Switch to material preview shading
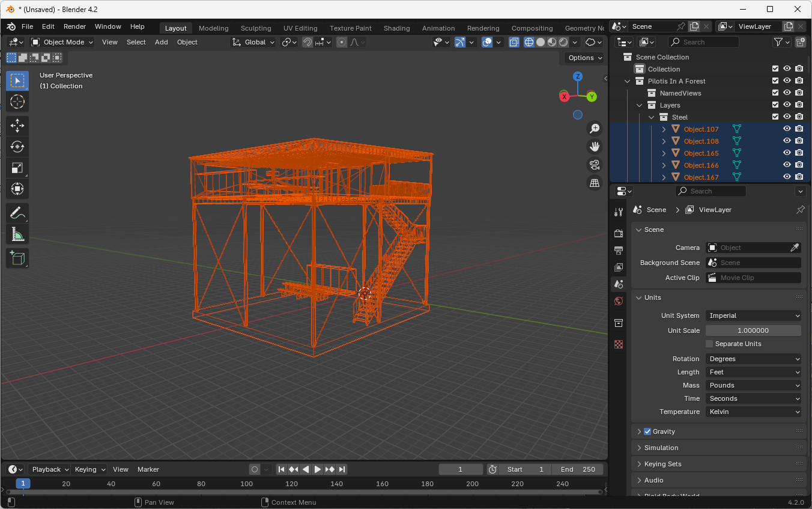Image resolution: width=812 pixels, height=509 pixels. click(x=552, y=42)
